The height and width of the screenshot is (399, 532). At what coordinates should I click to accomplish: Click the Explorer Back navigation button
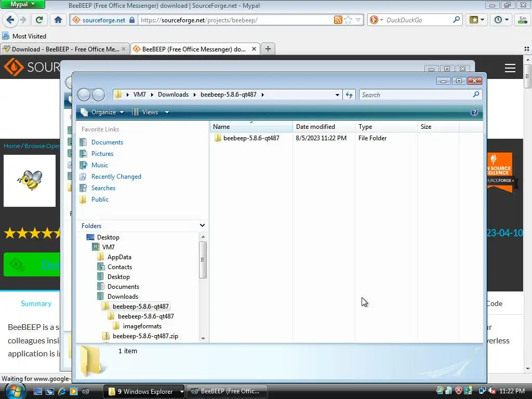[84, 95]
